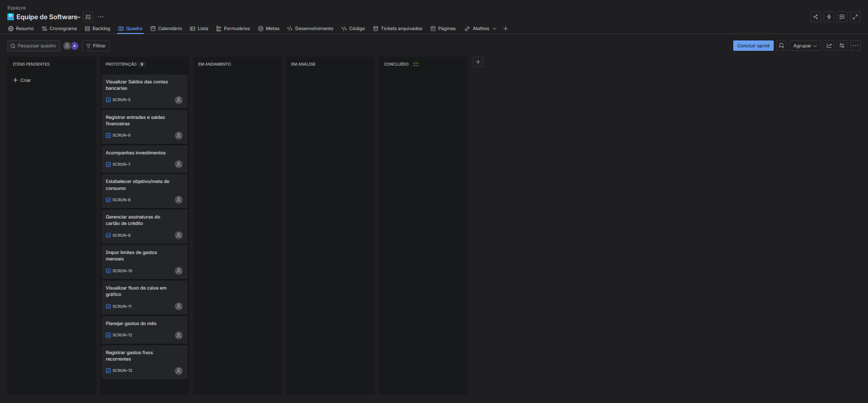
Task: Open the Filtrar filter menu
Action: [x=96, y=46]
